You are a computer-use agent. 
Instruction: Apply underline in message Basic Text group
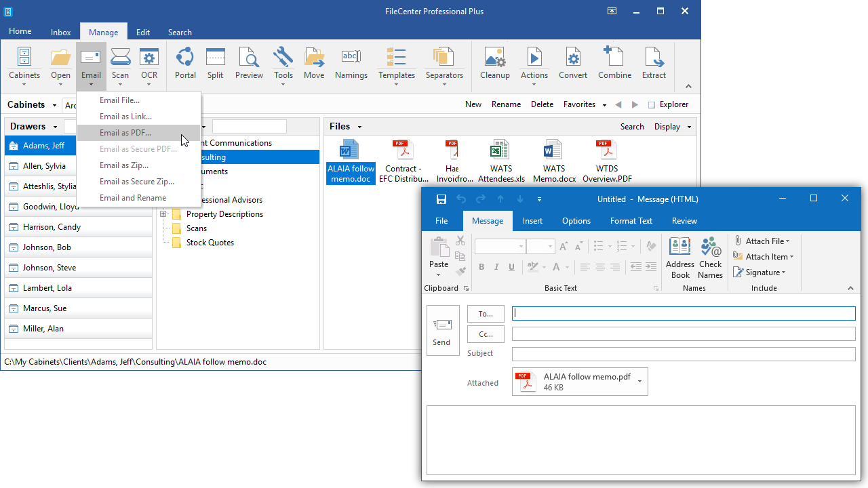point(511,267)
